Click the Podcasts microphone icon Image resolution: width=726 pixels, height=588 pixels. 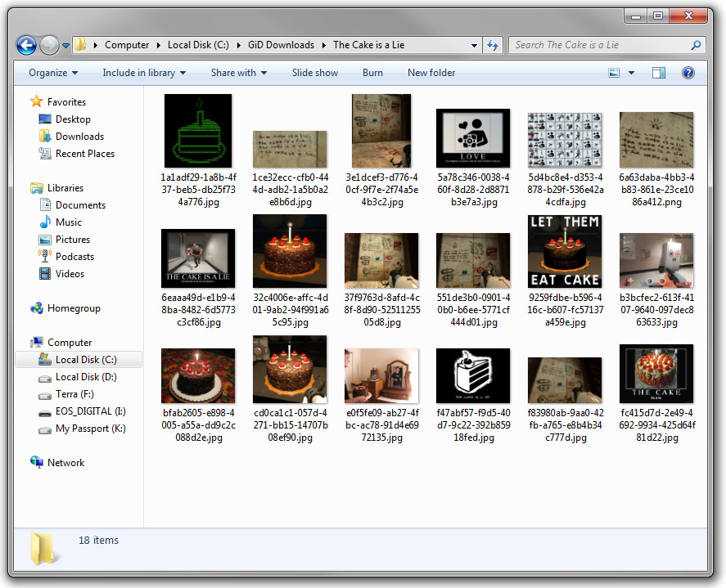(x=45, y=256)
